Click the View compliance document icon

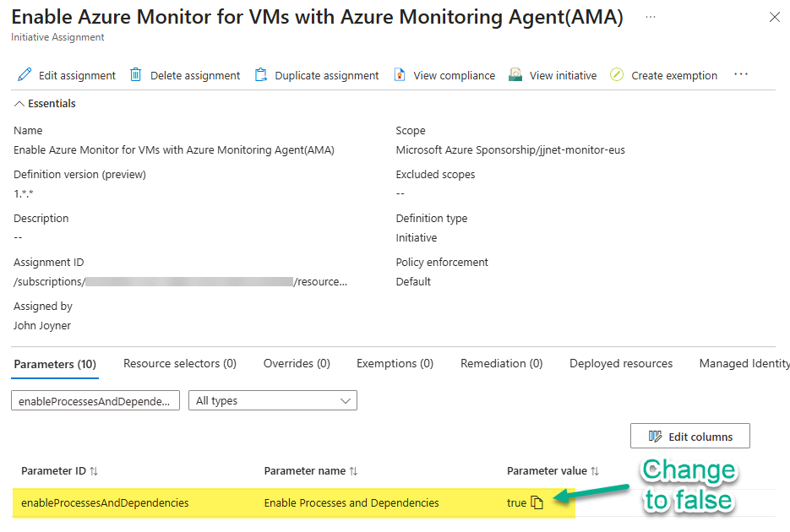pos(400,75)
